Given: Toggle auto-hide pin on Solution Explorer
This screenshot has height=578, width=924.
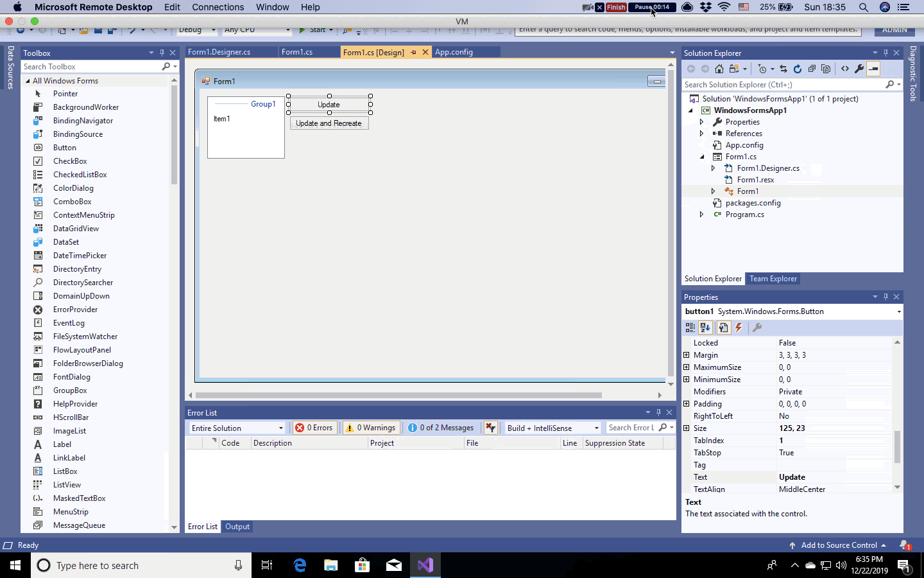Looking at the screenshot, I should pyautogui.click(x=886, y=53).
